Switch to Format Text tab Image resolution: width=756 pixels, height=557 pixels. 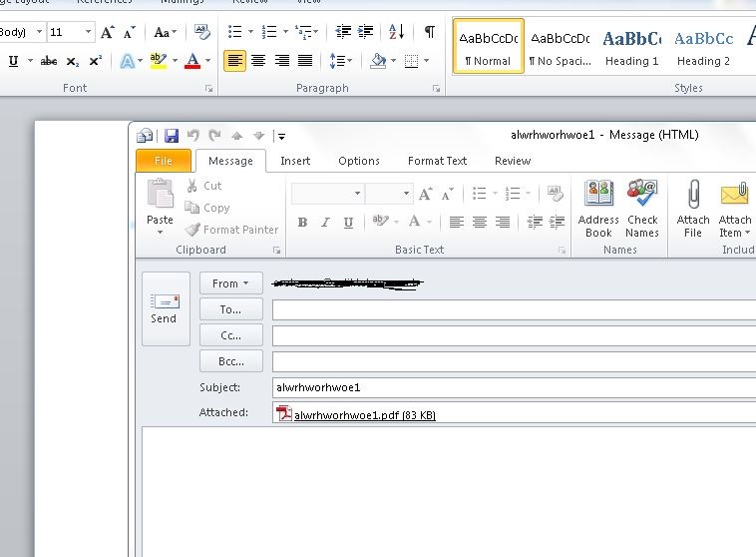pos(437,161)
